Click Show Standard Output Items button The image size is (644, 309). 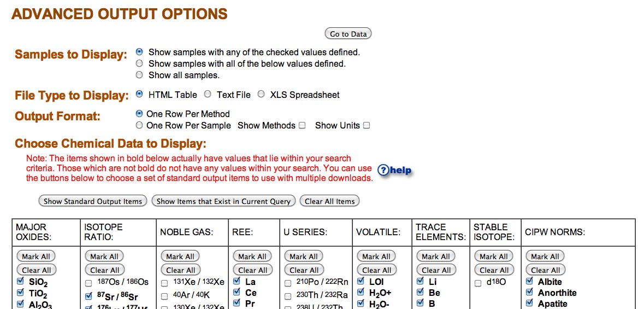pos(92,201)
